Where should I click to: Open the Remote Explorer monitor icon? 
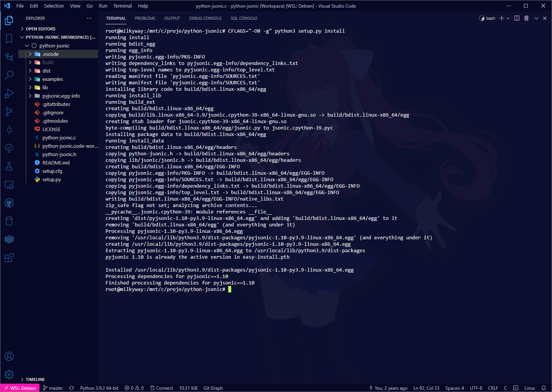[x=9, y=185]
